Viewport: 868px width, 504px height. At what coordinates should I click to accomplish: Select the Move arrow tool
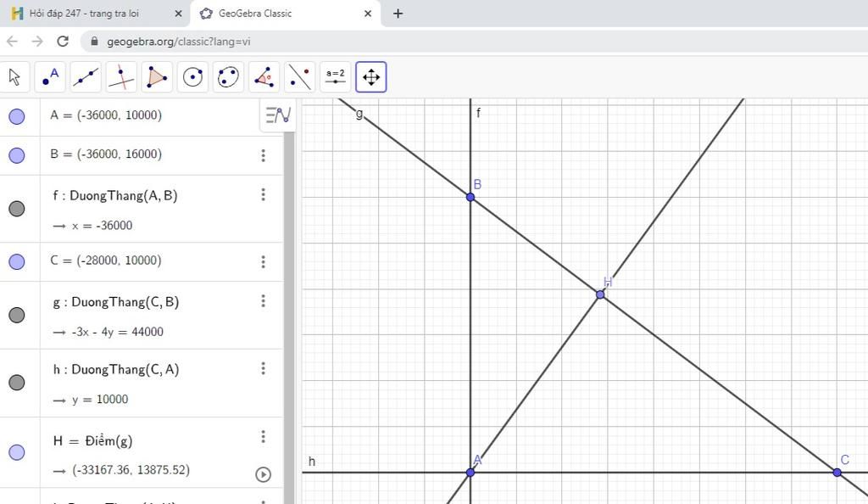coord(15,77)
